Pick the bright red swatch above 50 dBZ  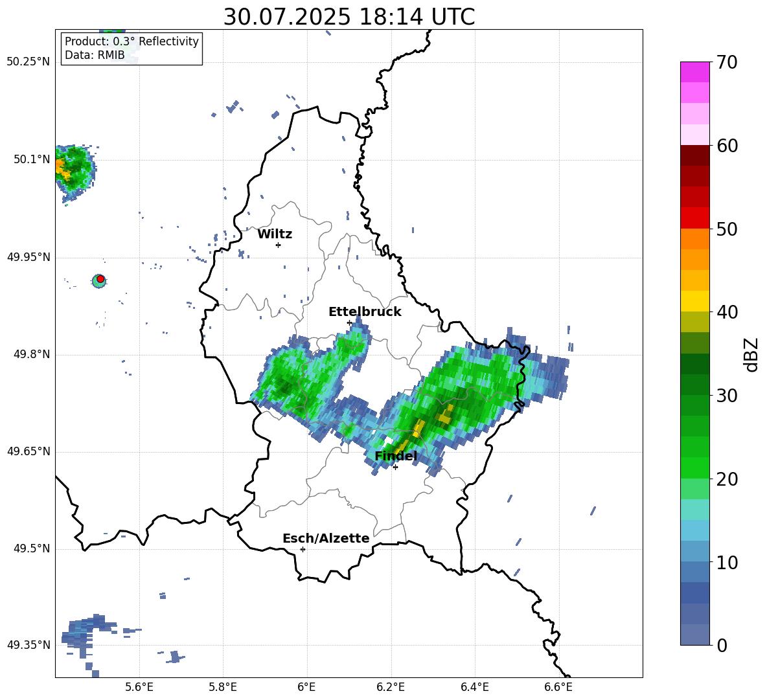[694, 218]
